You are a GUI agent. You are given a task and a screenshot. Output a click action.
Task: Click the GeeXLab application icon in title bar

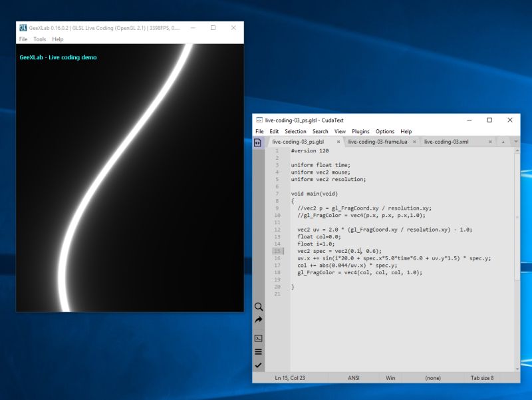pyautogui.click(x=23, y=28)
